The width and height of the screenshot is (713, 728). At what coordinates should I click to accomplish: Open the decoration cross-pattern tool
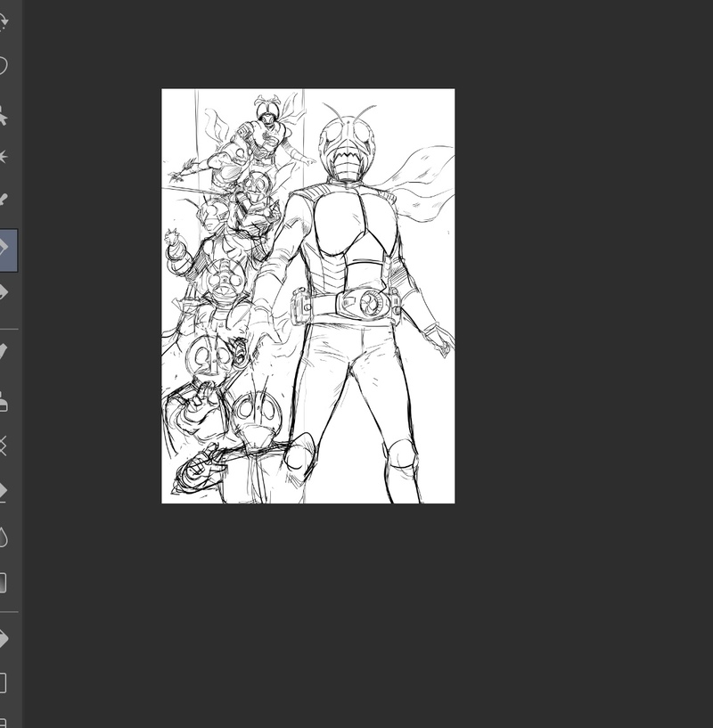3,446
